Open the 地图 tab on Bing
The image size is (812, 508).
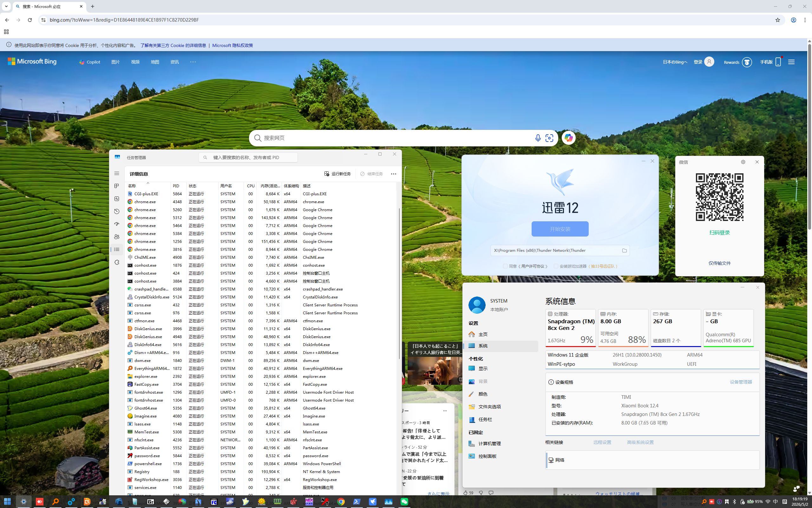155,62
